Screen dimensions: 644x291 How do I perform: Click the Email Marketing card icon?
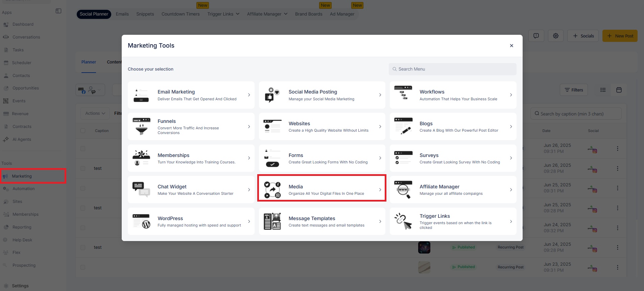pyautogui.click(x=141, y=95)
